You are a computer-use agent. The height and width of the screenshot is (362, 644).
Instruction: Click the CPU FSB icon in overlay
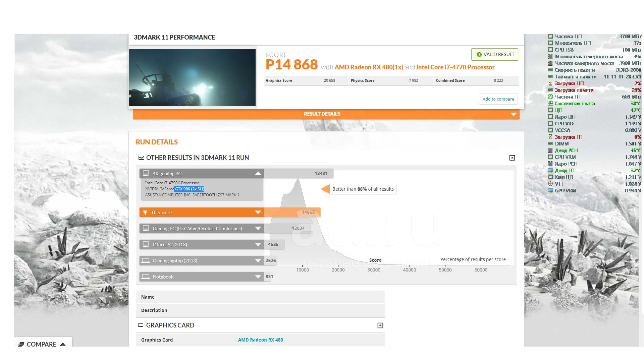click(550, 50)
